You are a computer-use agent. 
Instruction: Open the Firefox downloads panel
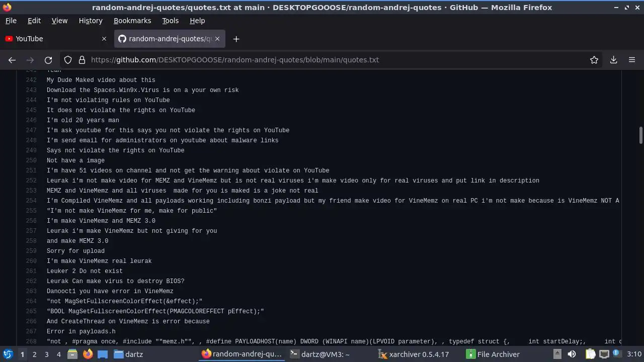click(614, 60)
